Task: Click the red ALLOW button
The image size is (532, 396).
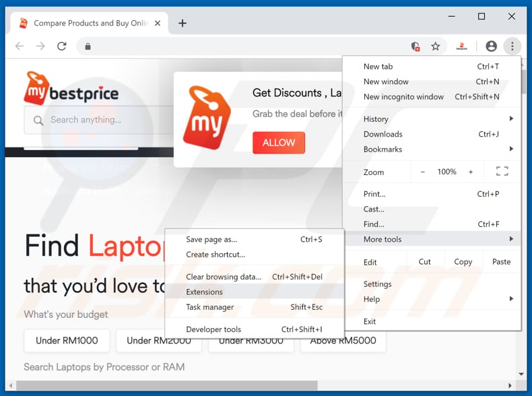Action: click(279, 143)
